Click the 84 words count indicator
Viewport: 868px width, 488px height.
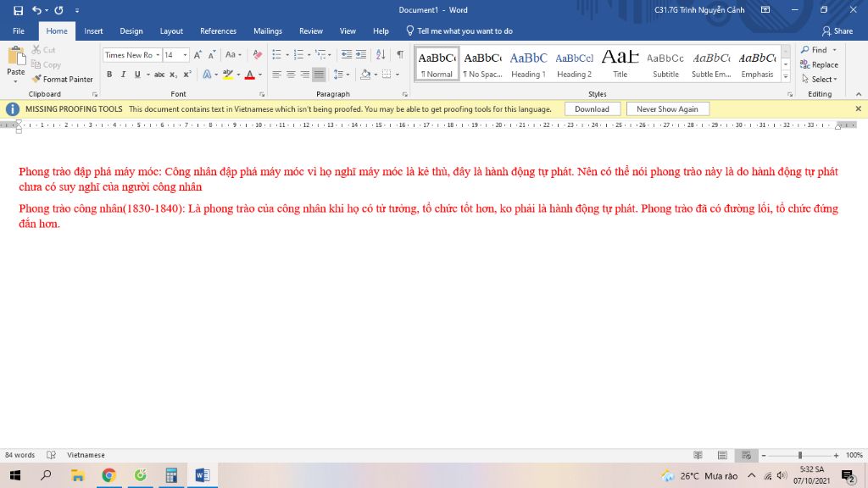(x=20, y=455)
